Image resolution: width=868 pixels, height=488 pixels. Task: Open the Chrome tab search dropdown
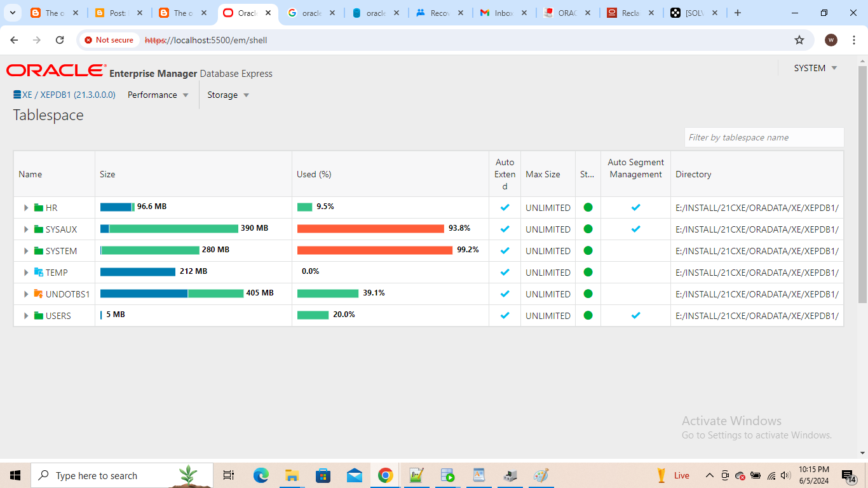pos(12,13)
